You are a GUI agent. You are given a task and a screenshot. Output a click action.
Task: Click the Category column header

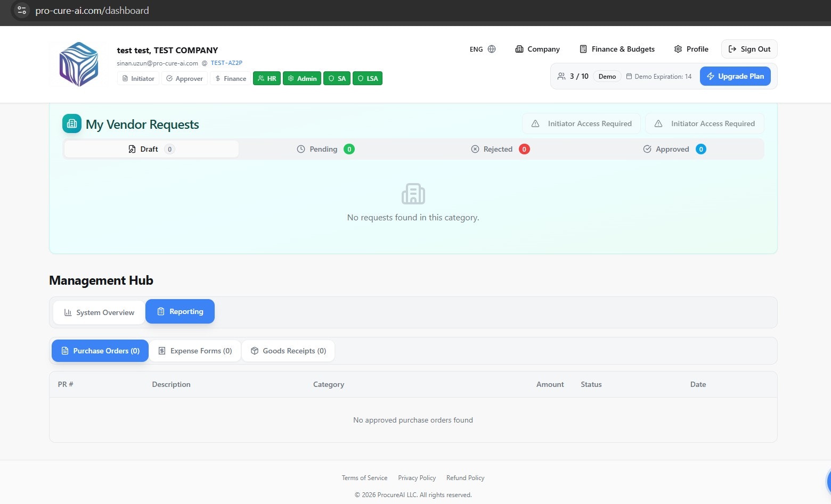(x=329, y=384)
